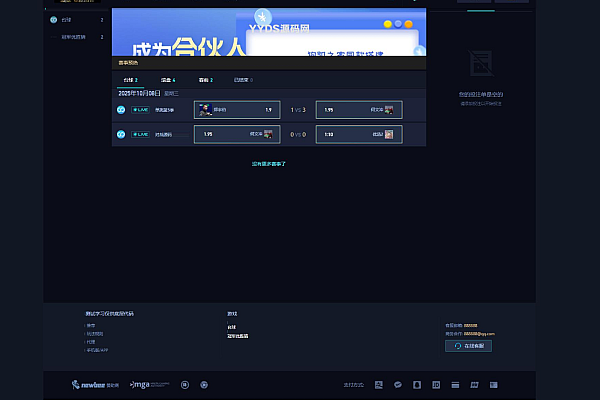This screenshot has height=400, width=600.
Task: Open the 已结束 finished matches tab
Action: 243,79
